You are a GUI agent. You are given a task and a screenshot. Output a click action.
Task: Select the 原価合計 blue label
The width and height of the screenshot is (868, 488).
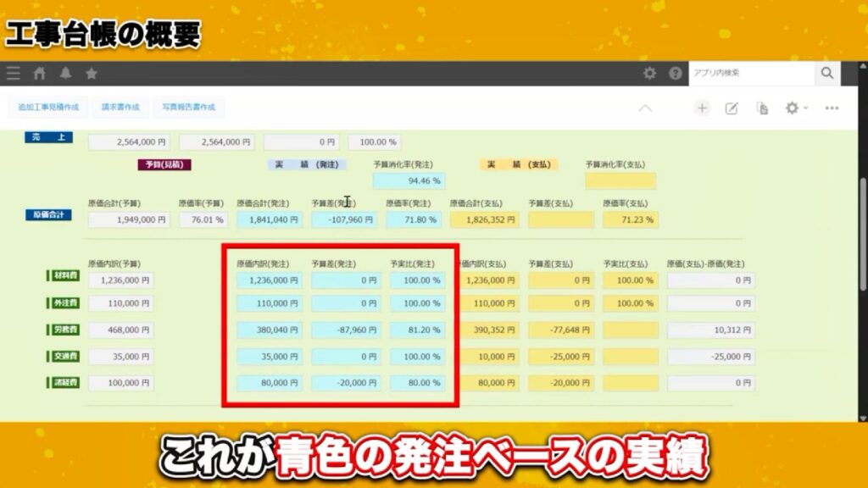(48, 214)
